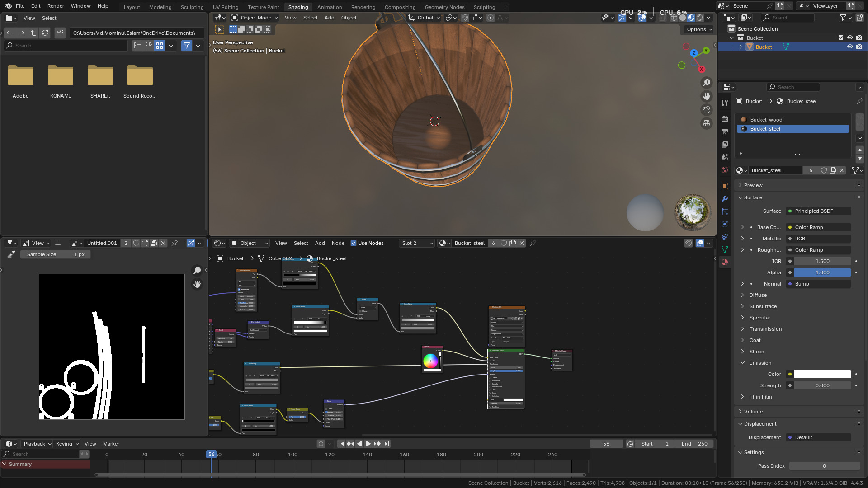The width and height of the screenshot is (868, 488).
Task: Toggle camera view icon in viewport
Action: tap(706, 110)
